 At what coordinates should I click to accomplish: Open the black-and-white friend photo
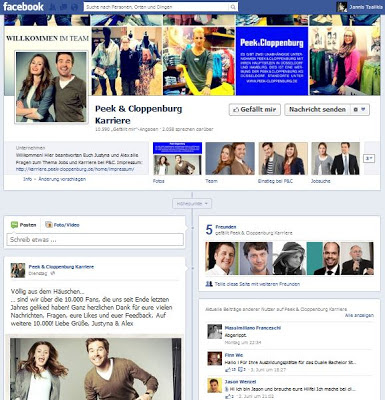point(289,258)
